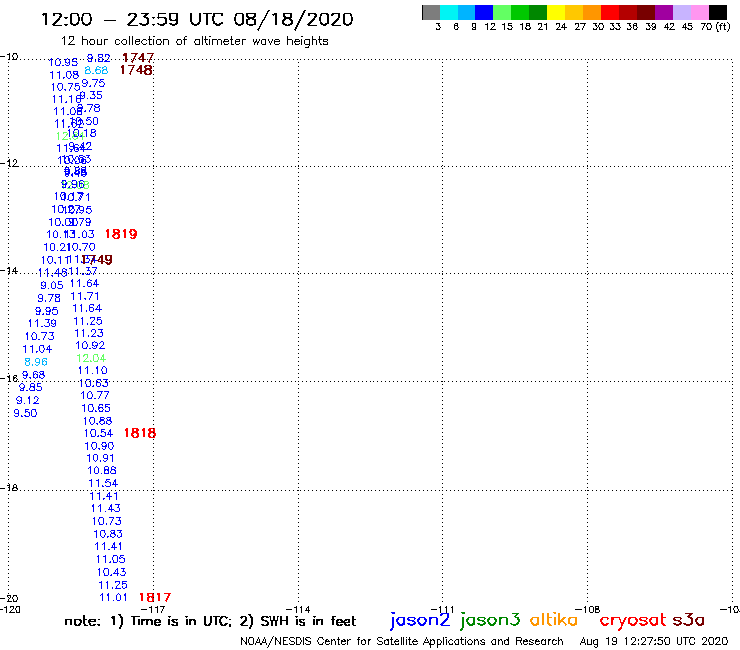
Task: Click the cyan swatch in the color scale
Action: coord(449,12)
